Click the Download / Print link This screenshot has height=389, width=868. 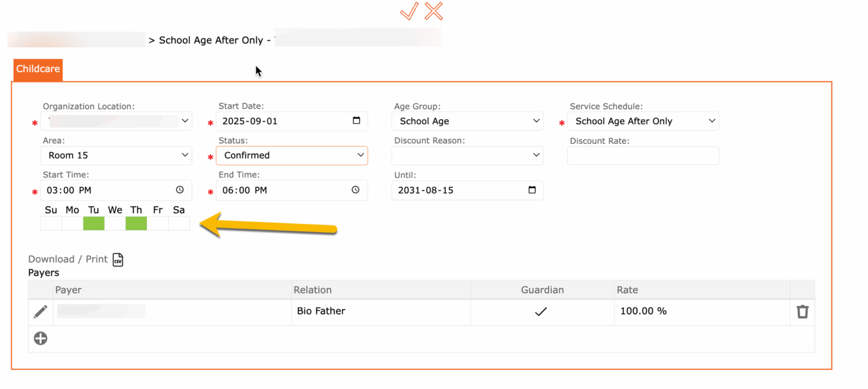pos(68,259)
